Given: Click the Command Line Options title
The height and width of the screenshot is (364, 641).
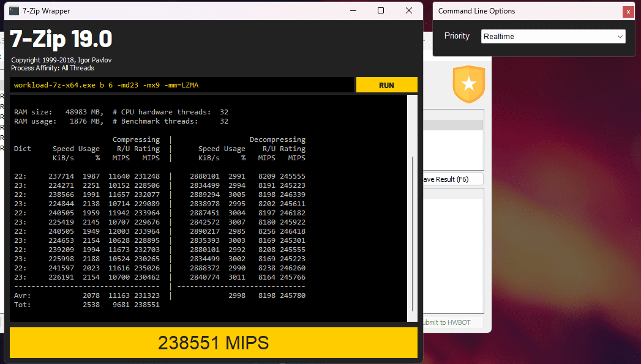Looking at the screenshot, I should pyautogui.click(x=477, y=11).
